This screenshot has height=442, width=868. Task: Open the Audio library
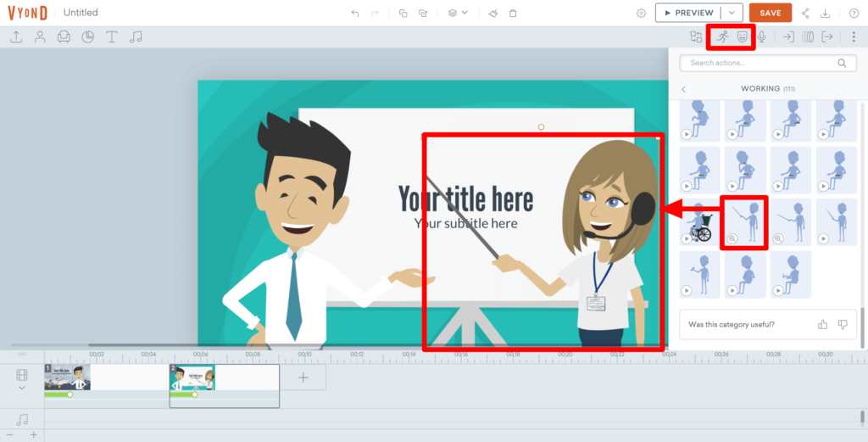click(136, 37)
